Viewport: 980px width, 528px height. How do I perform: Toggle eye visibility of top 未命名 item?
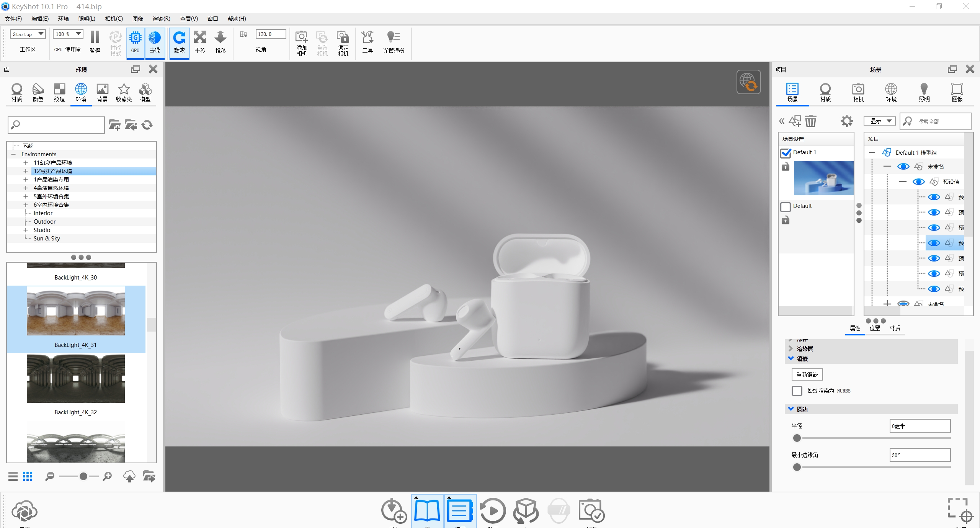(x=903, y=167)
